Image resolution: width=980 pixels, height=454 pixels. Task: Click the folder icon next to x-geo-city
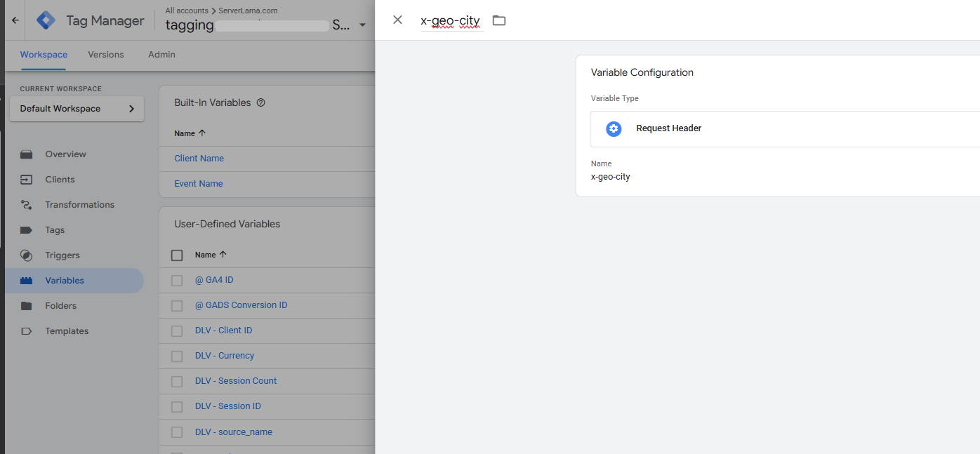point(498,20)
